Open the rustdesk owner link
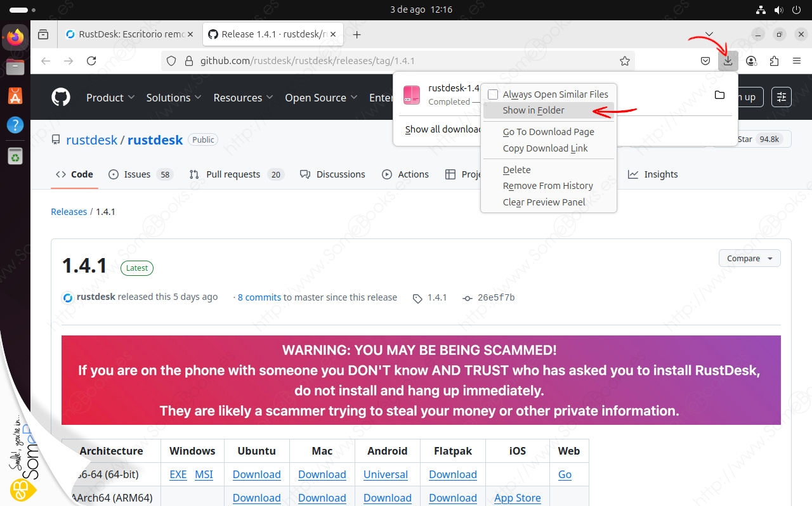This screenshot has width=812, height=506. pos(92,140)
